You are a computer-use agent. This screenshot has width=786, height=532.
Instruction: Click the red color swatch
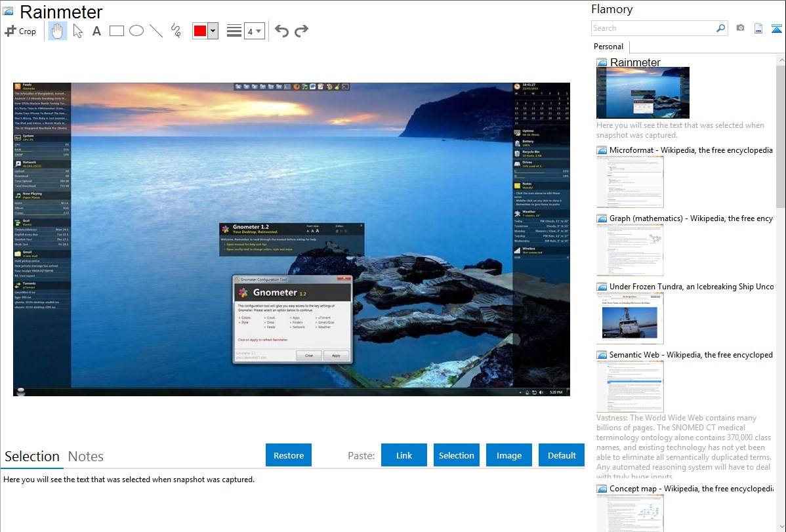(200, 31)
